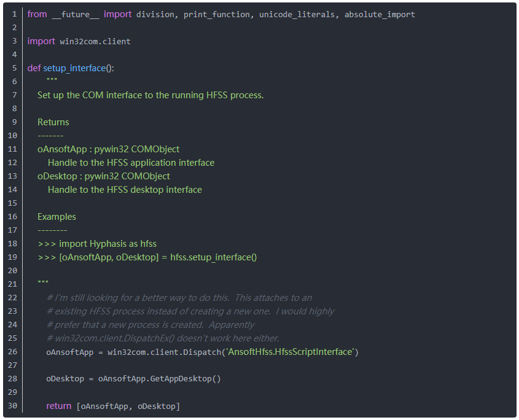This screenshot has width=519, height=420.
Task: Click the opening docstring quotes on line 6
Action: tap(52, 80)
